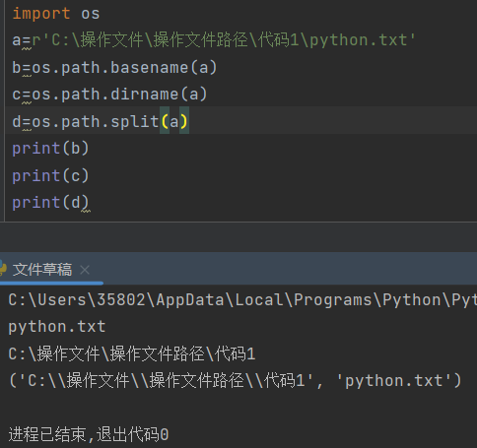Screen dimensions: 477x448
Task: Click the directory output line ending 代码1
Action: (132, 354)
